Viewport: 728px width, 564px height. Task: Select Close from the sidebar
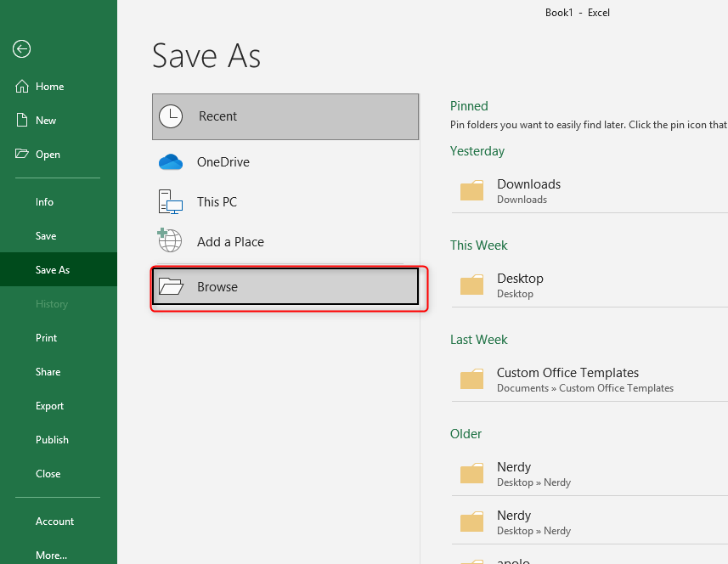48,473
